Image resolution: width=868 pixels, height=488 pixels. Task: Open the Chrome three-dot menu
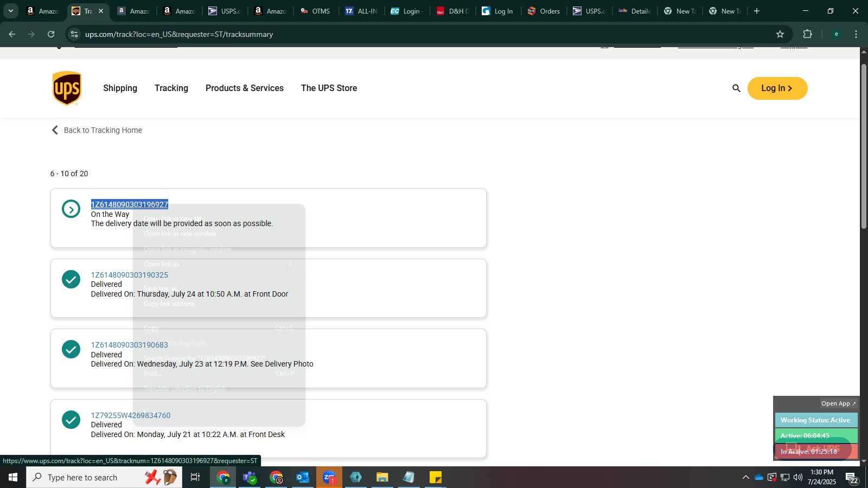tap(856, 34)
